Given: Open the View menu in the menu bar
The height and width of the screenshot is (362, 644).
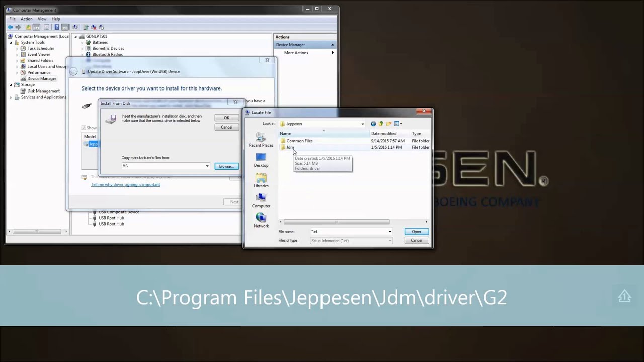Looking at the screenshot, I should click(x=42, y=19).
